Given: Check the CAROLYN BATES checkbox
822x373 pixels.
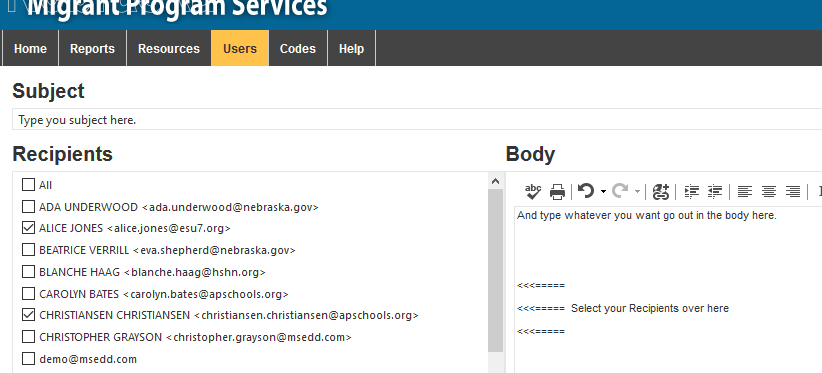Looking at the screenshot, I should (28, 293).
